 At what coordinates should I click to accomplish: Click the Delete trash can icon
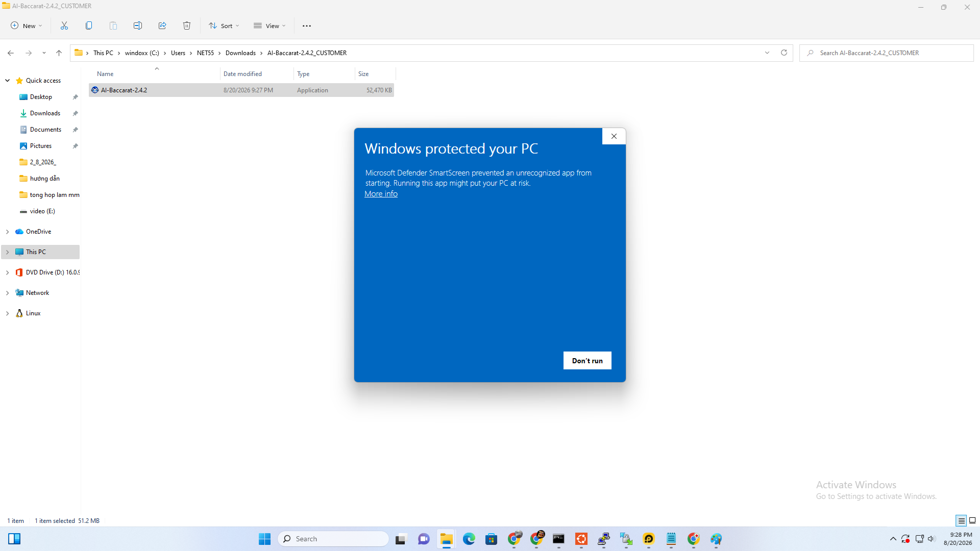click(187, 26)
